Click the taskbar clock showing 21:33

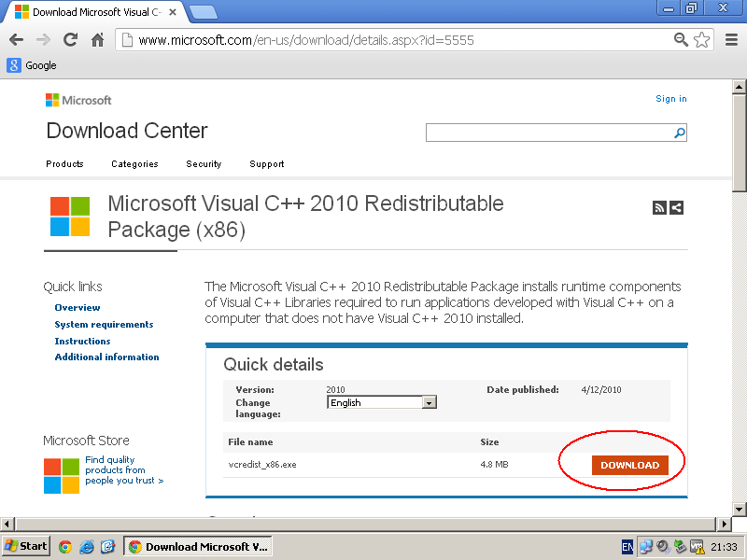[x=725, y=547]
